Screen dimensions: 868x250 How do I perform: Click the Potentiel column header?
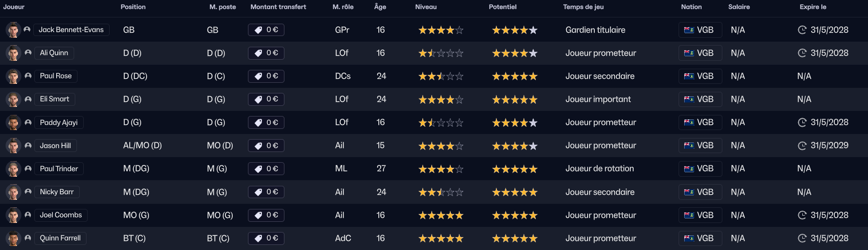point(503,7)
